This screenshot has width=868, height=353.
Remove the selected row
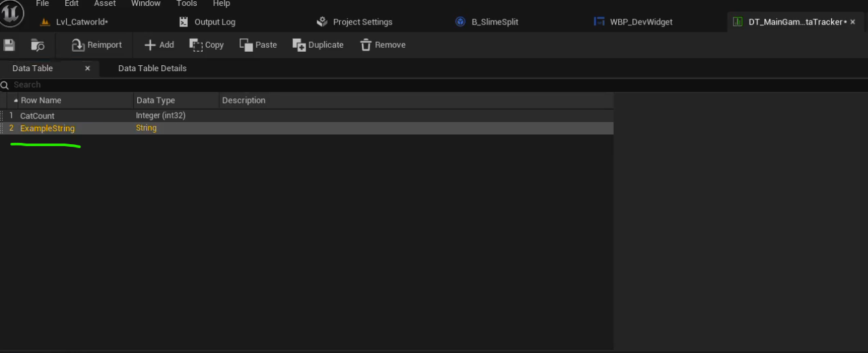pyautogui.click(x=383, y=45)
